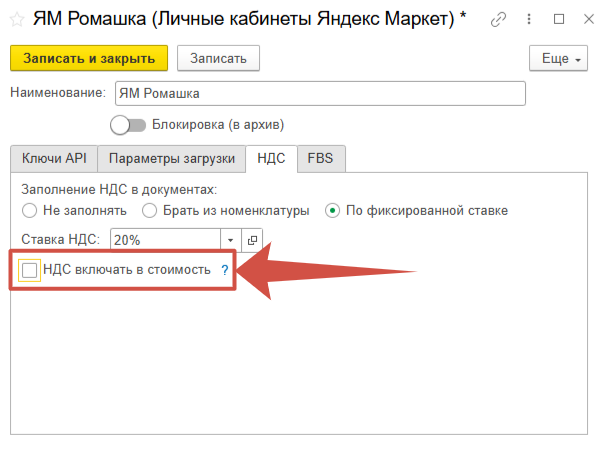The image size is (605, 465).
Task: Enable the НДС включать в стоимость checkbox
Action: pos(30,270)
